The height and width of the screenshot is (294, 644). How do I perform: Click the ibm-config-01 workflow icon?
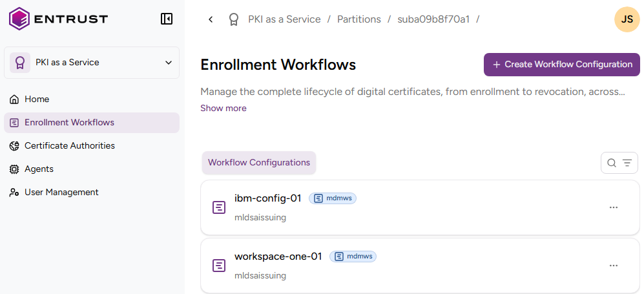pos(219,208)
